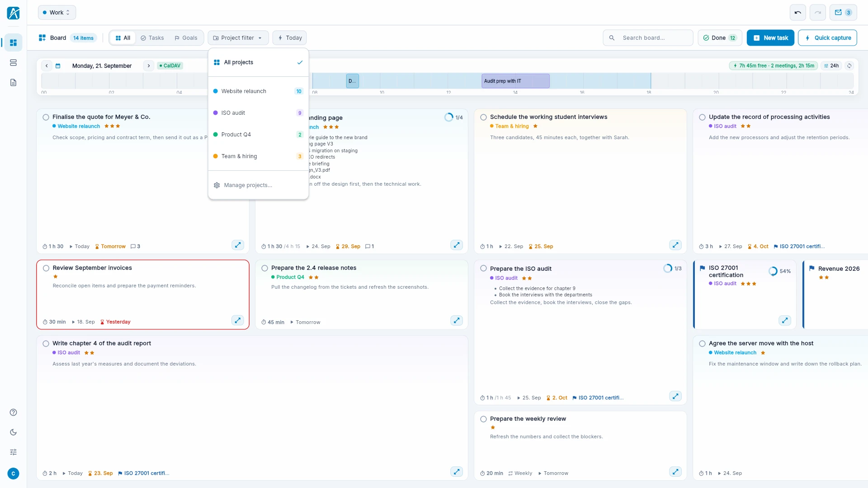Open the calendar date picker icon
The height and width of the screenshot is (488, 868).
(x=58, y=66)
